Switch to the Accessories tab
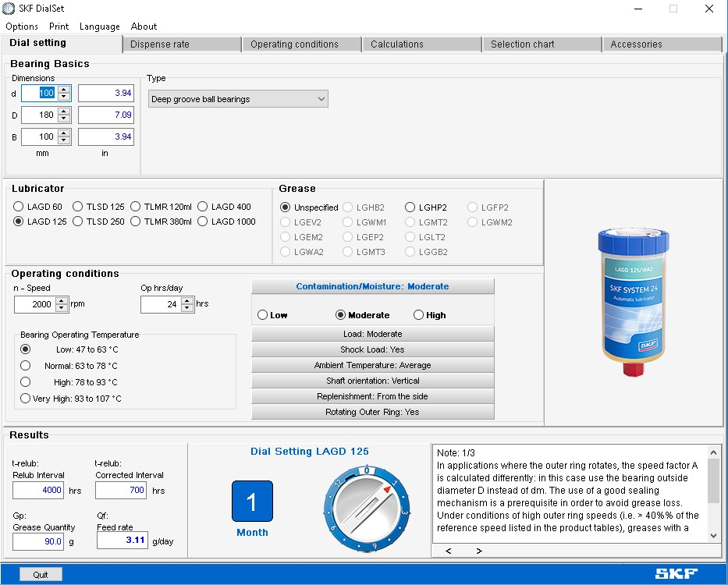The image size is (728, 585). click(x=662, y=44)
